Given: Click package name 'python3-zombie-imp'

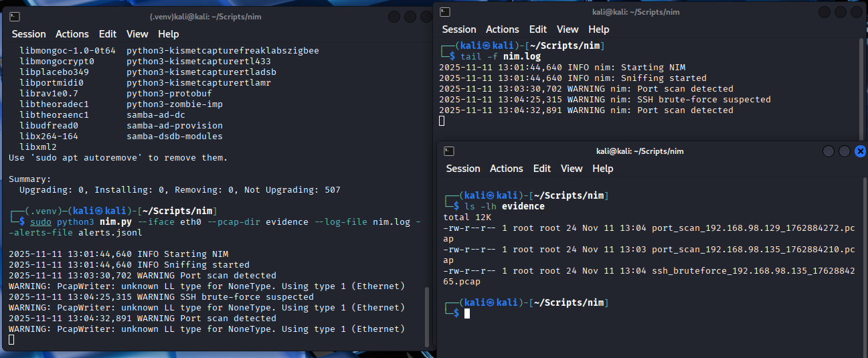Looking at the screenshot, I should pyautogui.click(x=175, y=104).
